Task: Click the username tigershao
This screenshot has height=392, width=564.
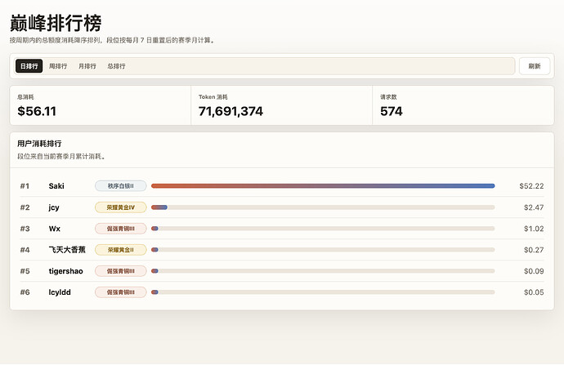Action: coord(66,271)
